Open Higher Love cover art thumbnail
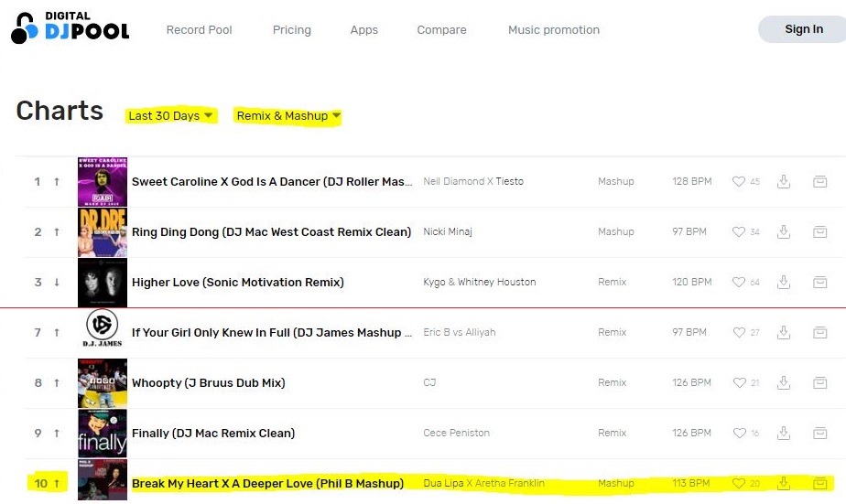This screenshot has width=846, height=504. point(103,282)
